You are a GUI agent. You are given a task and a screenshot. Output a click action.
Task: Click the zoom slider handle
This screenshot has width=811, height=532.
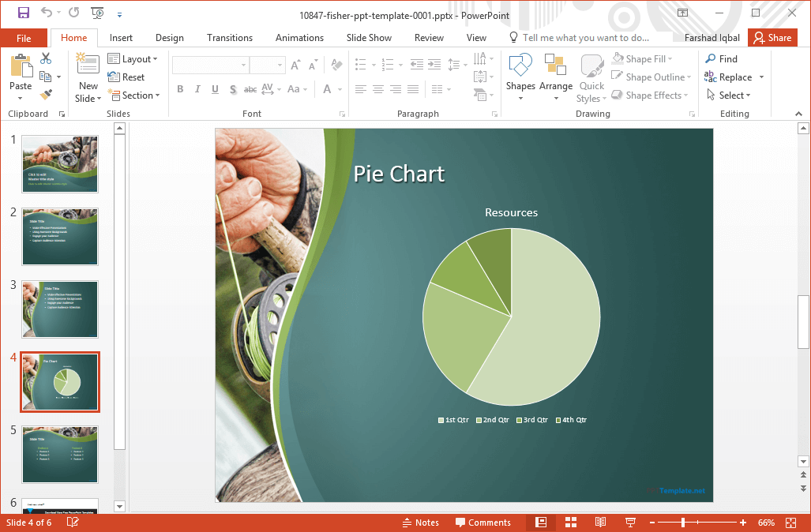[682, 523]
